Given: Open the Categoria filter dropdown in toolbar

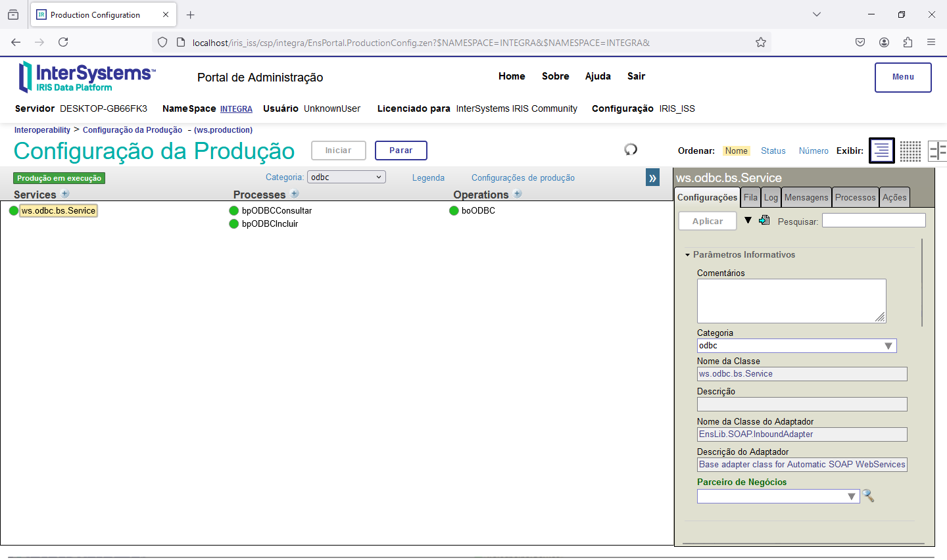Looking at the screenshot, I should point(346,177).
